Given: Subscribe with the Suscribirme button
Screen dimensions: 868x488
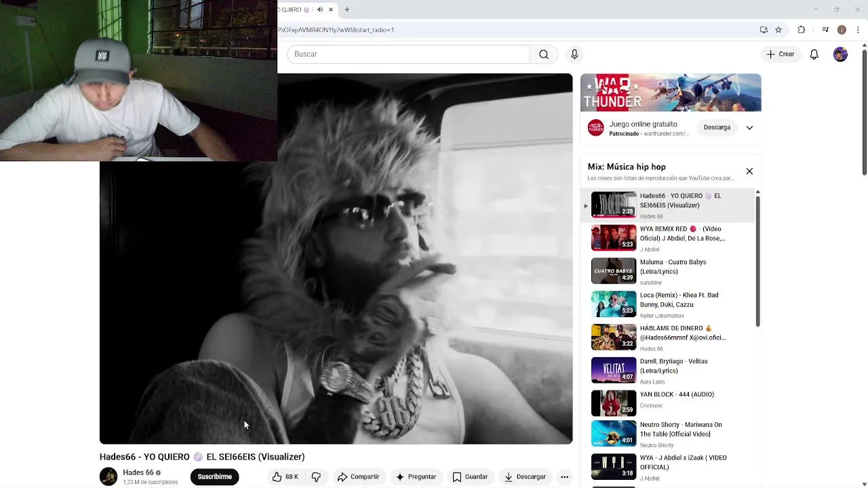Looking at the screenshot, I should click(214, 477).
